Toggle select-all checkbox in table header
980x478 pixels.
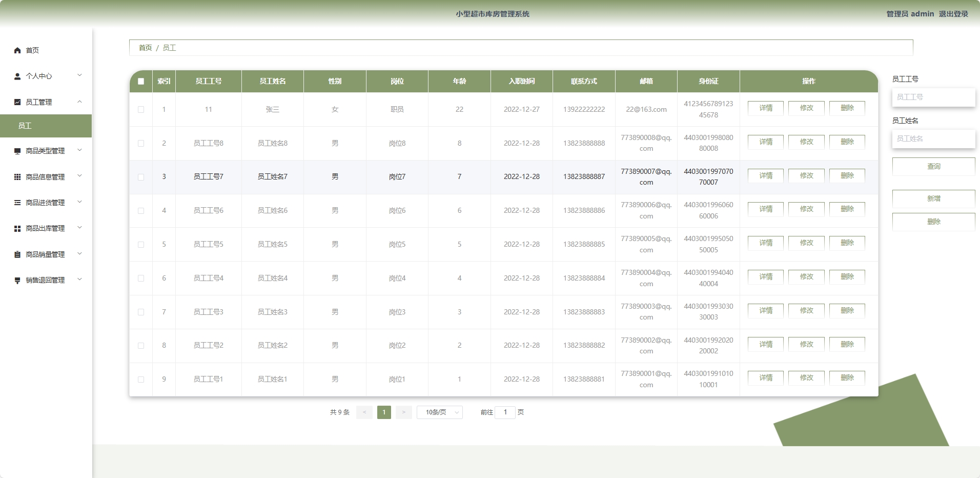click(141, 81)
